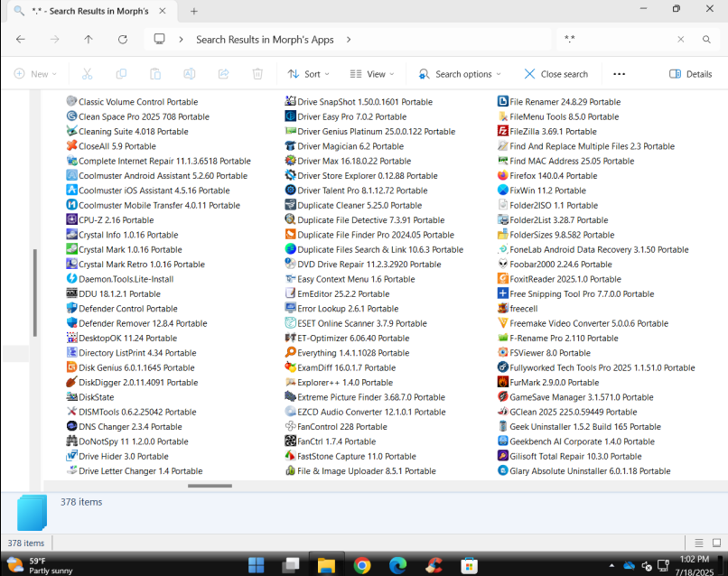
Task: Select the CloseAll 5.9 Portable icon
Action: pyautogui.click(x=71, y=145)
